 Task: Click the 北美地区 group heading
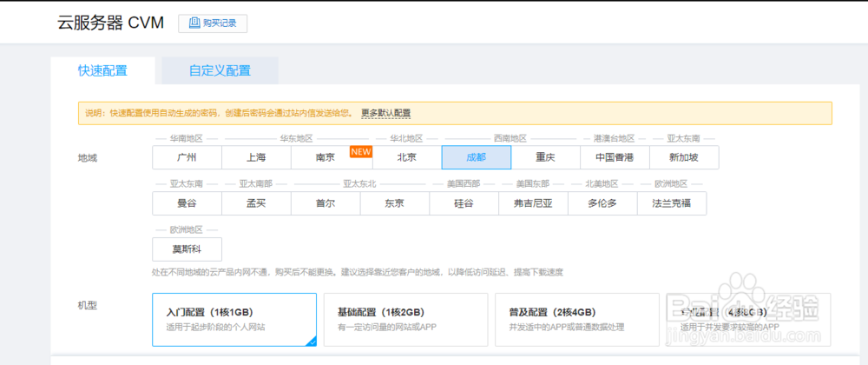602,184
